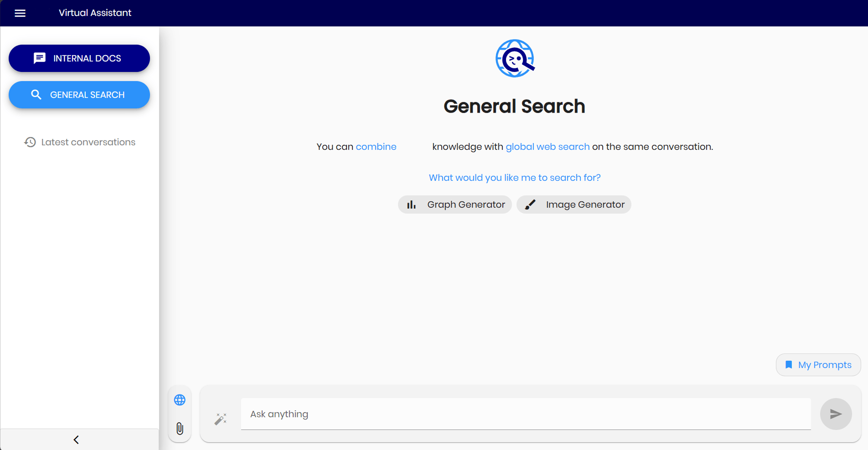Viewport: 868px width, 450px height.
Task: Click the Virtual Assistant title
Action: [95, 13]
